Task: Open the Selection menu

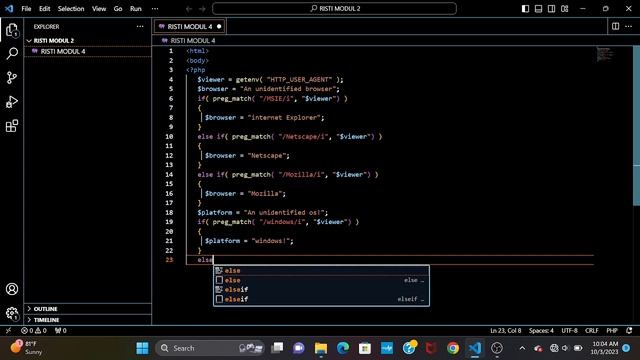Action: coord(71,9)
